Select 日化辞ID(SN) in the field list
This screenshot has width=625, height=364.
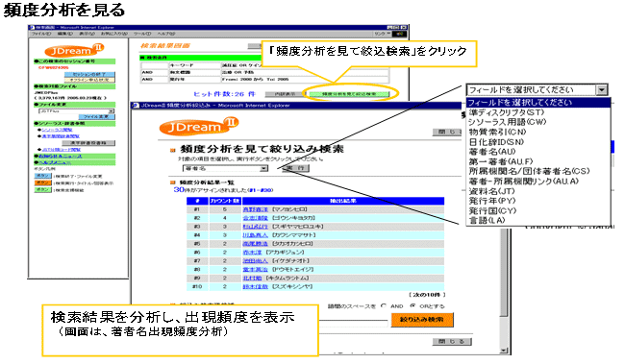point(496,142)
